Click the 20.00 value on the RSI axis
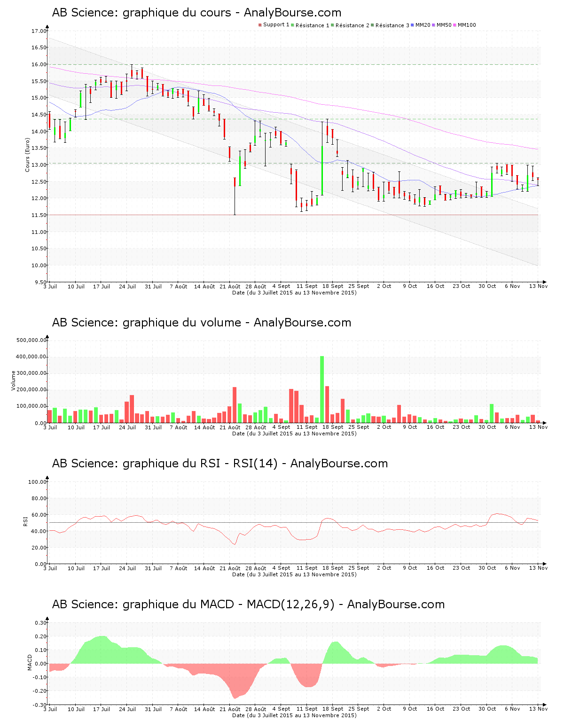The height and width of the screenshot is (728, 564). 39,548
